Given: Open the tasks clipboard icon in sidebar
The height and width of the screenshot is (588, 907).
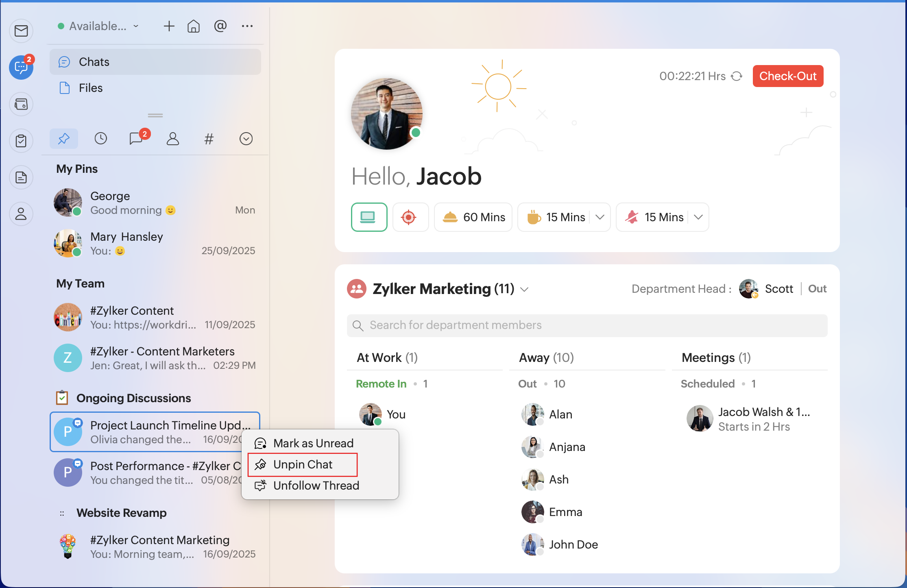Looking at the screenshot, I should point(21,141).
